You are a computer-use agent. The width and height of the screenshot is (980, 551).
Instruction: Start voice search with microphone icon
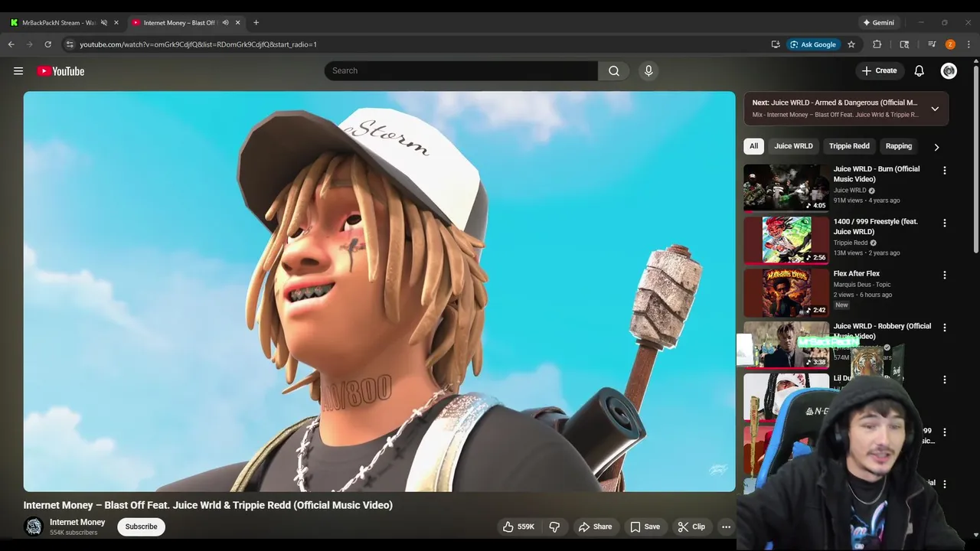[x=648, y=71]
